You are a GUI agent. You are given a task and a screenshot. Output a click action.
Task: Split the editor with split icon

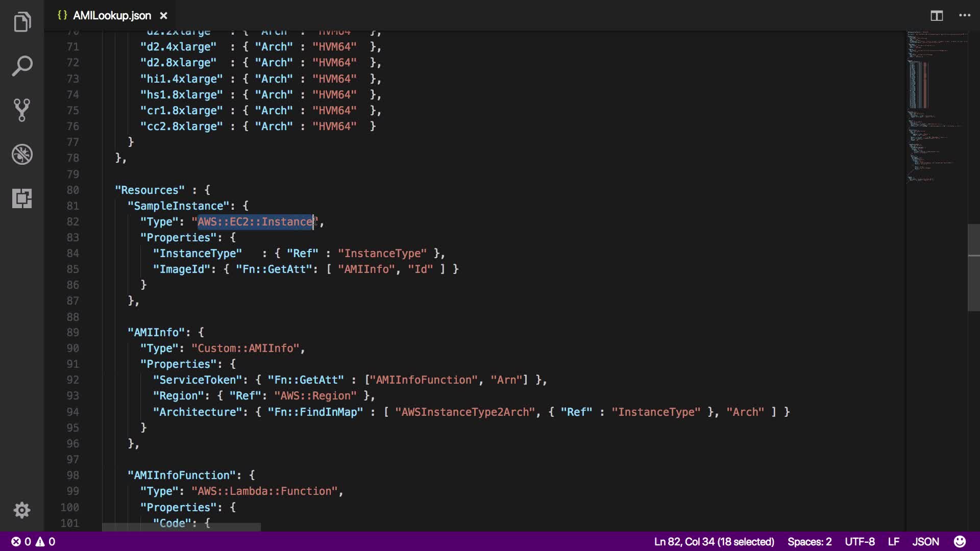(x=936, y=16)
